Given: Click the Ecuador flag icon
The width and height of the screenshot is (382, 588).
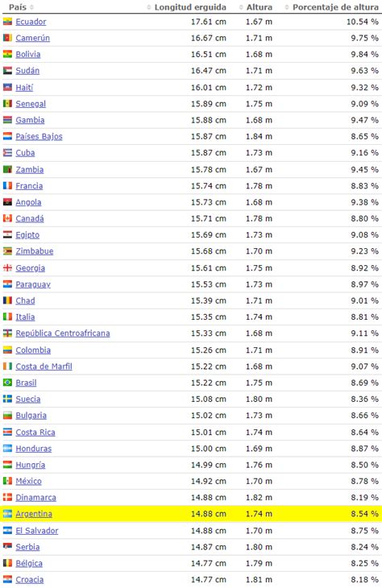Looking at the screenshot, I should (7, 22).
